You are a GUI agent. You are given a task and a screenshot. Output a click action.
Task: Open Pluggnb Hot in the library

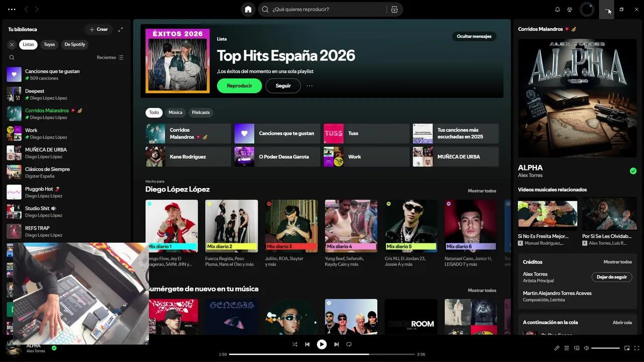coord(66,192)
